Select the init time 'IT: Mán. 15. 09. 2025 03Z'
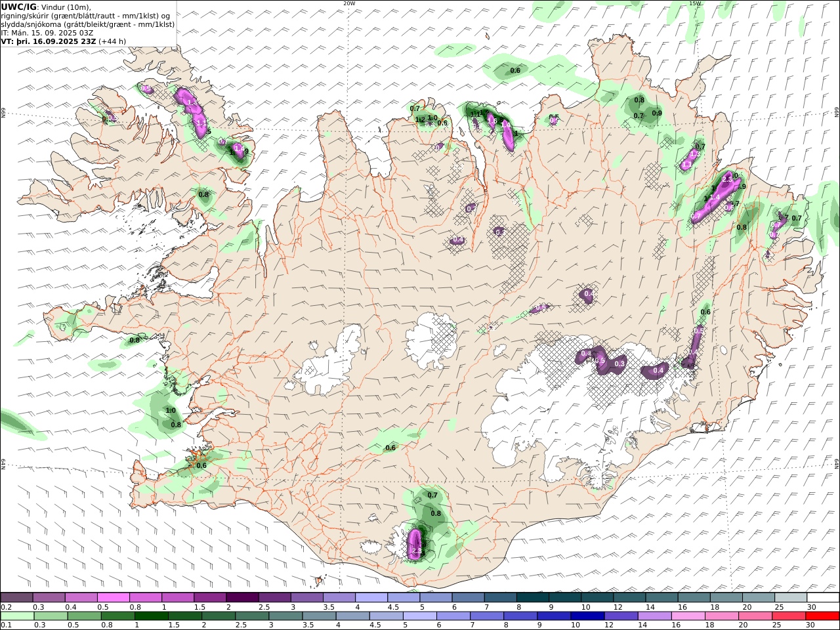 click(x=47, y=32)
